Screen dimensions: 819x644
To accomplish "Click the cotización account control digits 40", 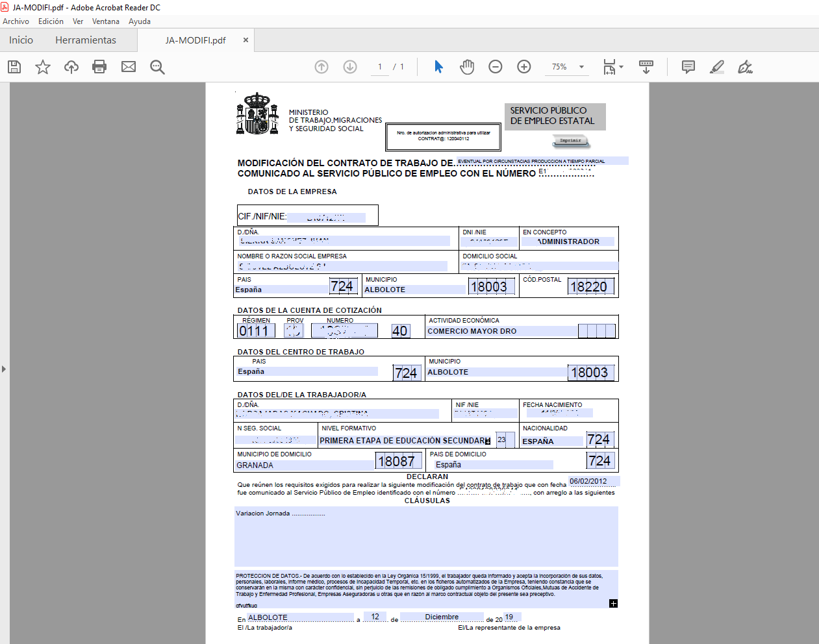I will (x=400, y=331).
